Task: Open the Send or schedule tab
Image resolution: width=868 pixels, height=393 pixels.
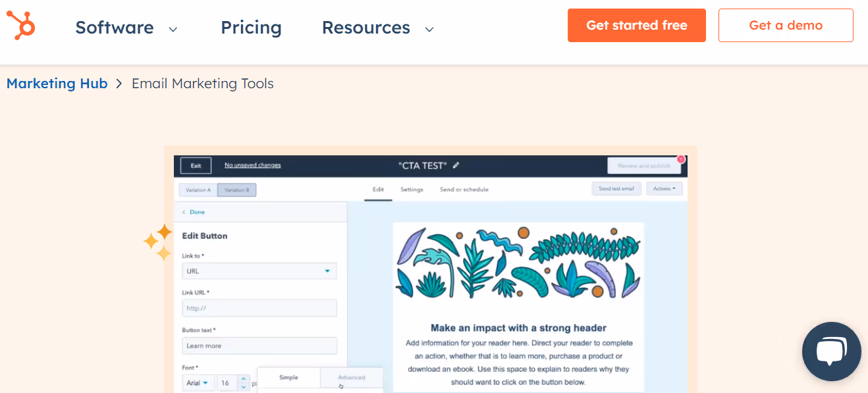Action: [464, 190]
